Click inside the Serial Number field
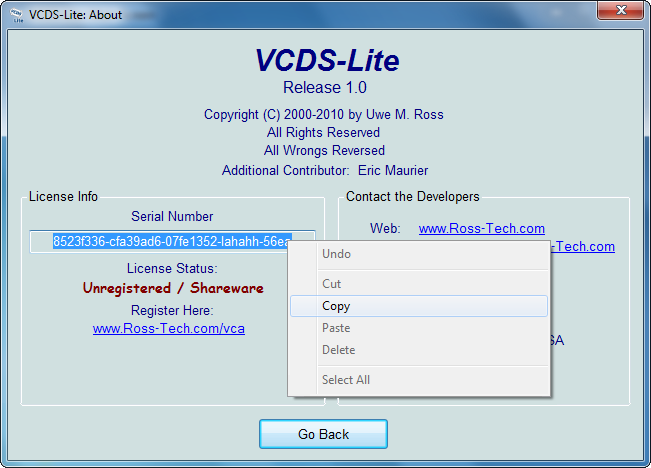651x468 pixels. pos(172,241)
